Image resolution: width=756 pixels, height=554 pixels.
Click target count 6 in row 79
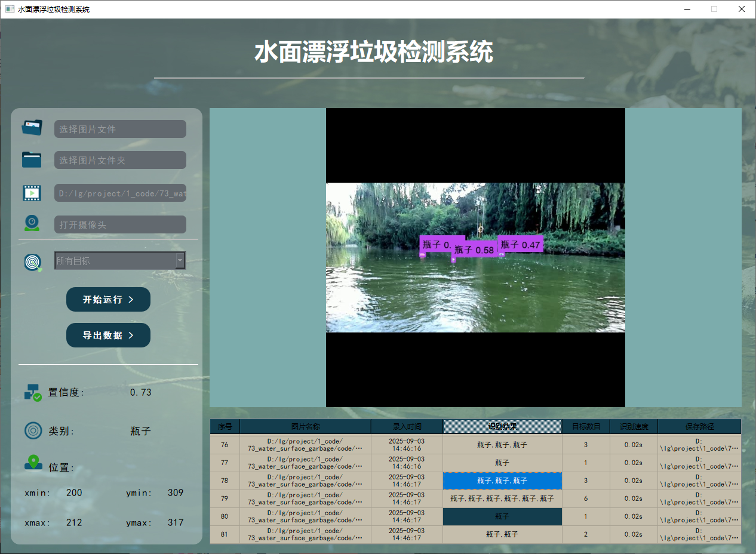pos(586,498)
